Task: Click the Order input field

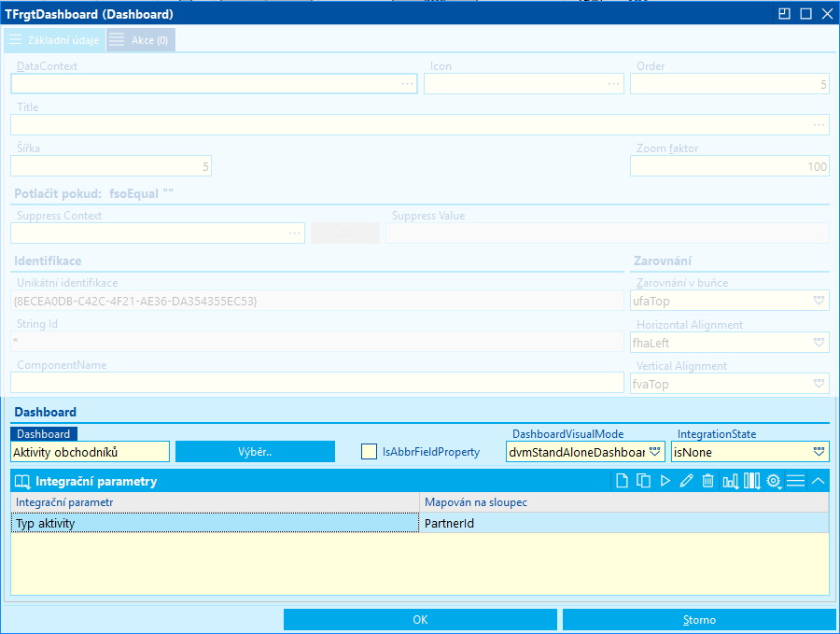Action: tap(730, 84)
